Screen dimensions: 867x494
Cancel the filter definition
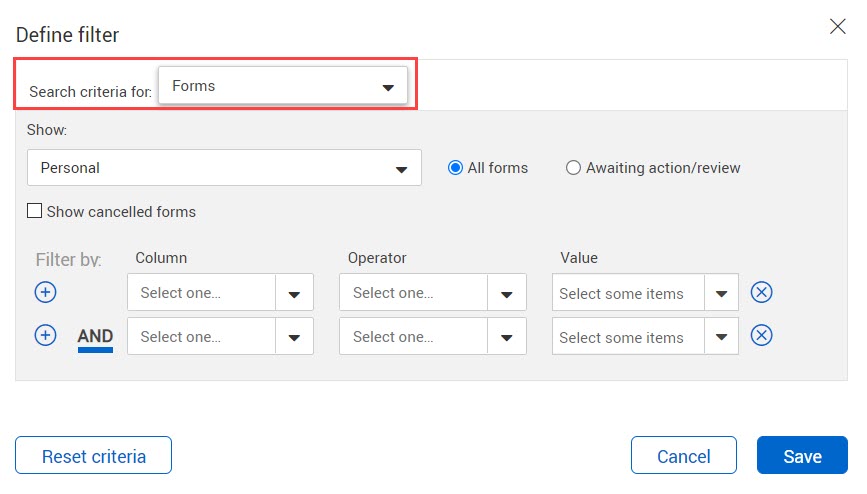[x=683, y=455]
